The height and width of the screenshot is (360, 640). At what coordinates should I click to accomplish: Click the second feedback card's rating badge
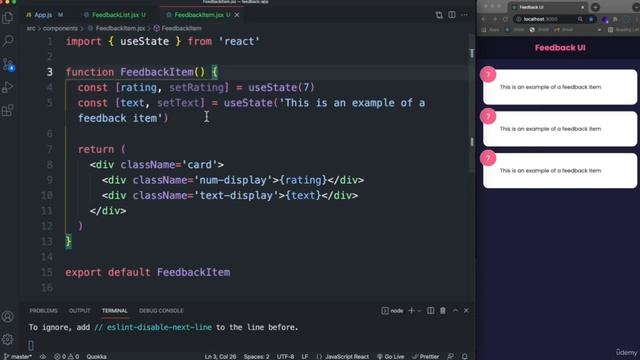coord(488,116)
